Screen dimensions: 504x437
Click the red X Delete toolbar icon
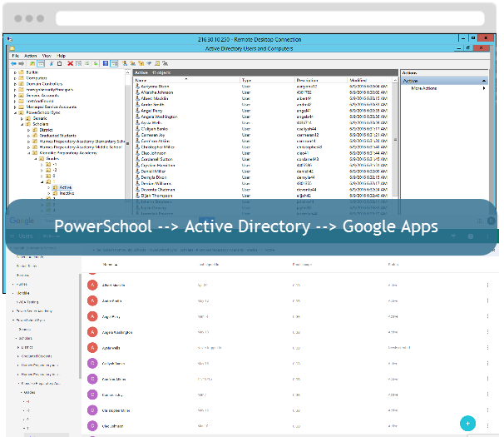(70, 64)
